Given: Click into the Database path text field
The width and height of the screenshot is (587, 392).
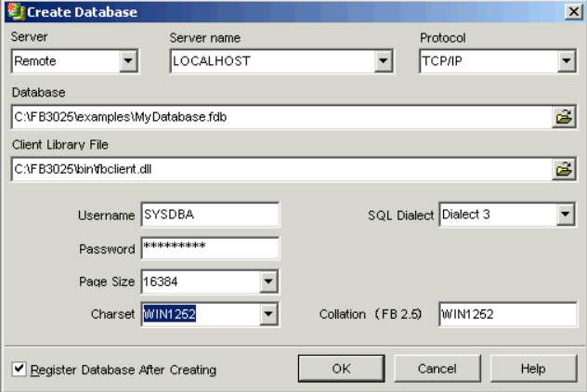Looking at the screenshot, I should [279, 117].
